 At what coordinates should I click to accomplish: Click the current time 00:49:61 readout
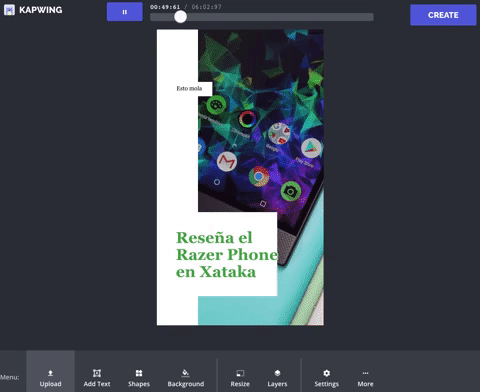[x=165, y=7]
